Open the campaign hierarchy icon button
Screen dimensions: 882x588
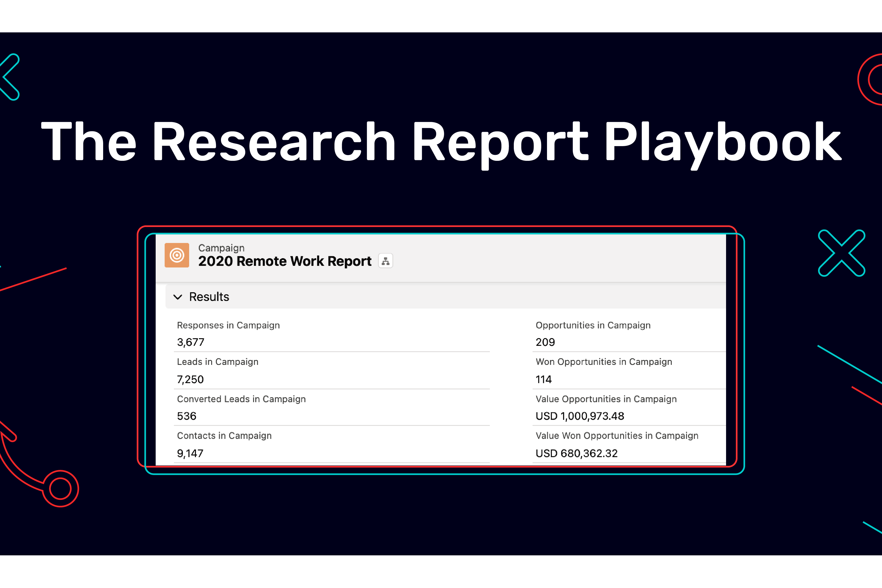(385, 261)
